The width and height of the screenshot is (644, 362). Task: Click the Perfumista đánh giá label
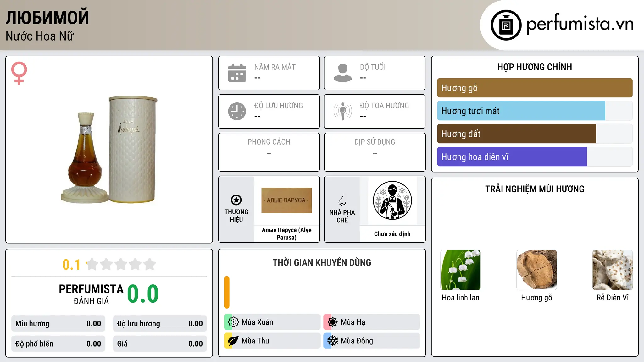(x=91, y=294)
